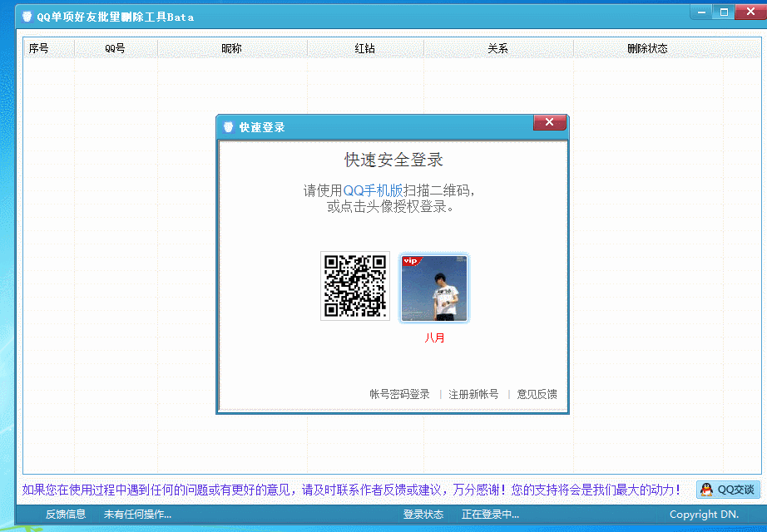Close the QQ单项好友批量删除工具 main window
The width and height of the screenshot is (767, 532).
(751, 12)
